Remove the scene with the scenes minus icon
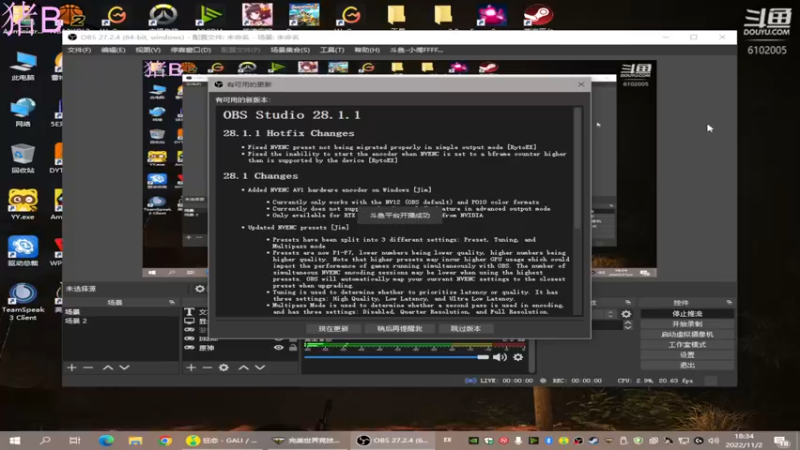 88,367
